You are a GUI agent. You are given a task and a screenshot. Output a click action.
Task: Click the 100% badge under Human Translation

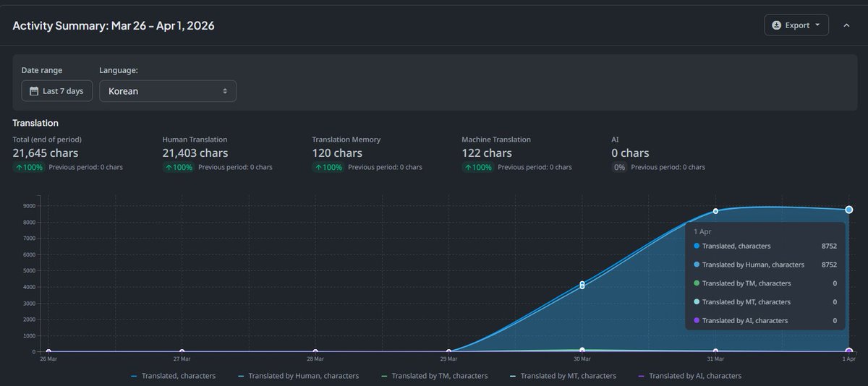pos(179,167)
